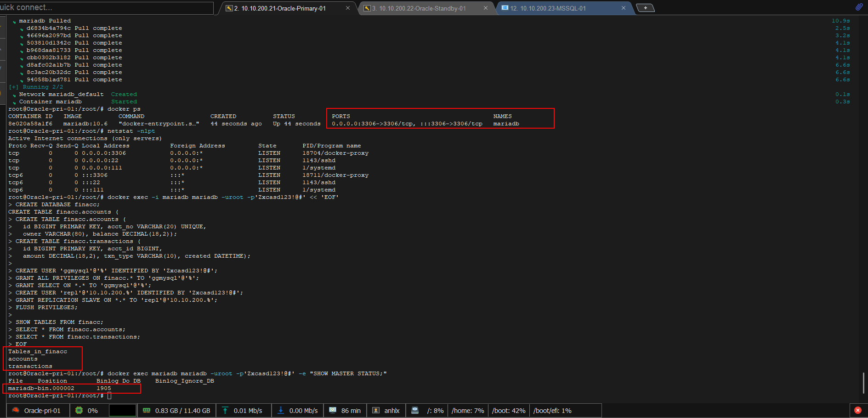Click the 0.83 GB / 11.40 GB memory value

tap(182, 411)
